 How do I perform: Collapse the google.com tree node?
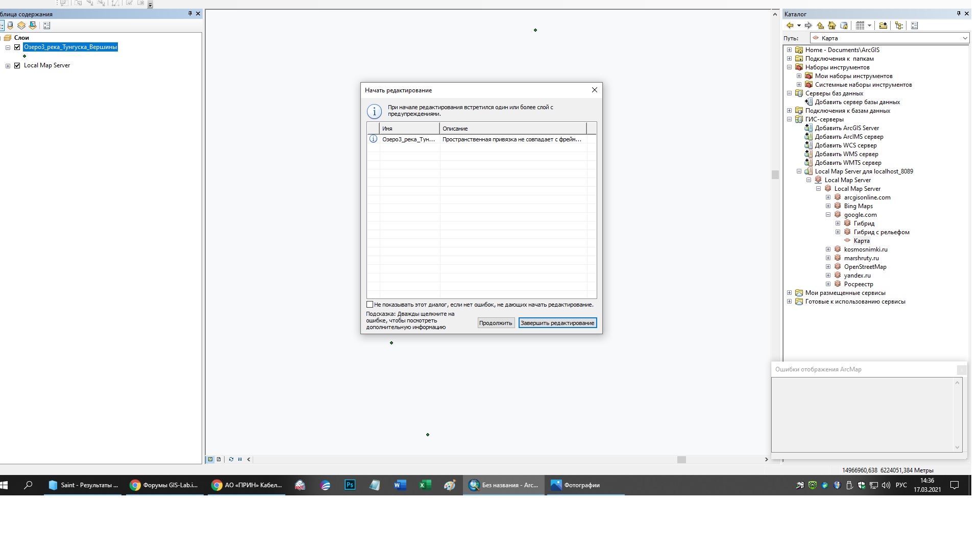pyautogui.click(x=828, y=215)
